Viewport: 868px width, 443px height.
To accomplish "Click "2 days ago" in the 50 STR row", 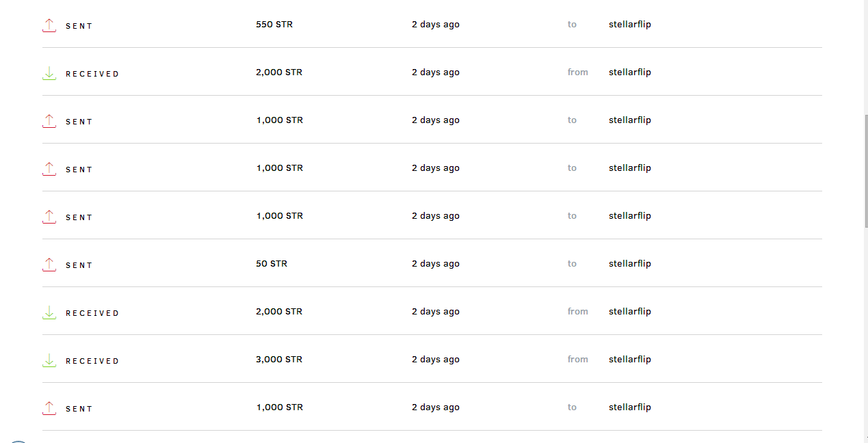I will [x=436, y=264].
